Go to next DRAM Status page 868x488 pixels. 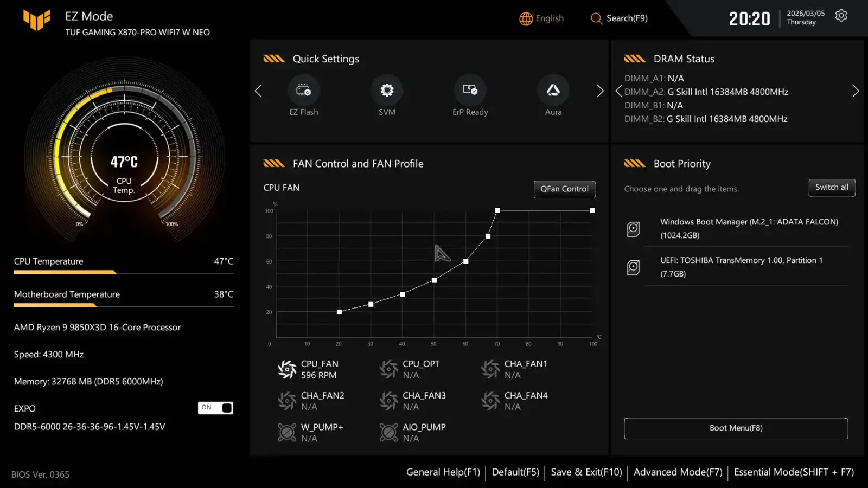point(856,91)
